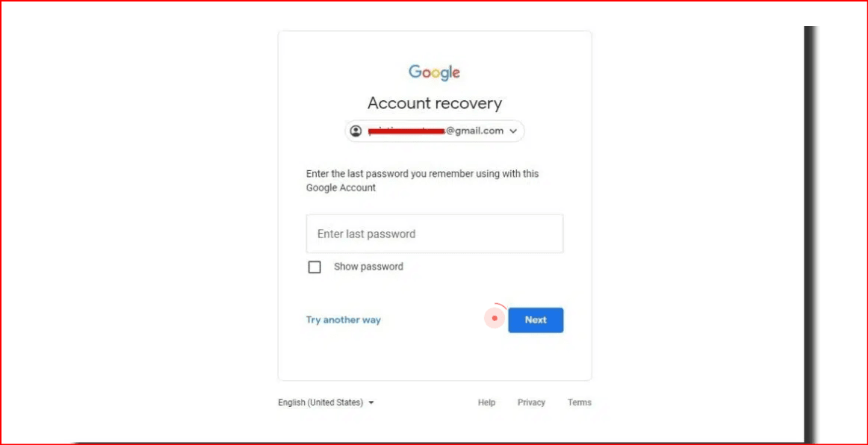Click the dark vertical bar at the right edge
Screen dimensions: 868x445
click(810, 232)
